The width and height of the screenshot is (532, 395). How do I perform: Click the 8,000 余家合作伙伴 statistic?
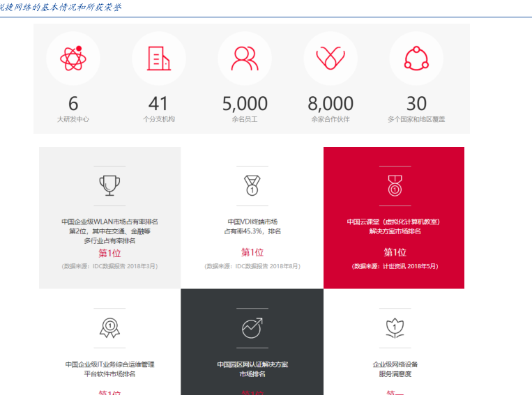(330, 108)
